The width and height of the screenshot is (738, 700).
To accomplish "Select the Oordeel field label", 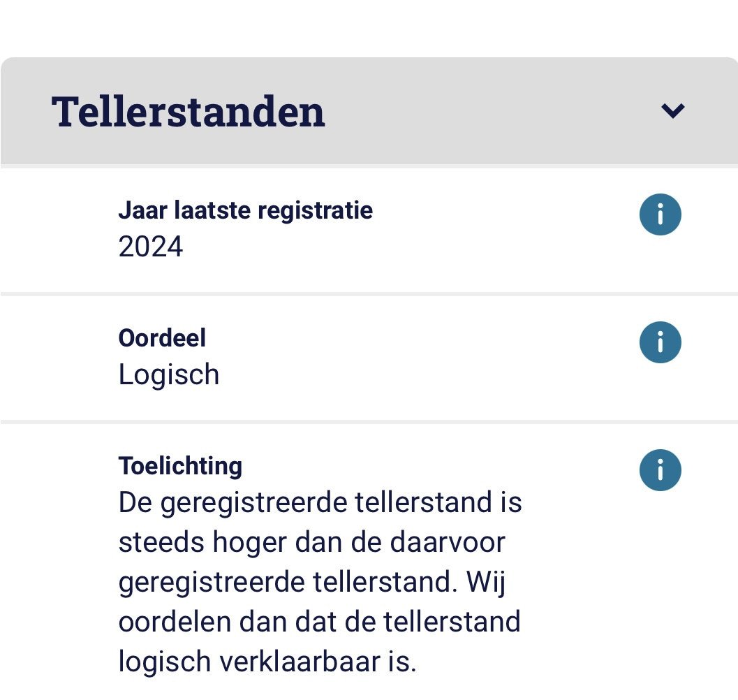I will click(162, 337).
